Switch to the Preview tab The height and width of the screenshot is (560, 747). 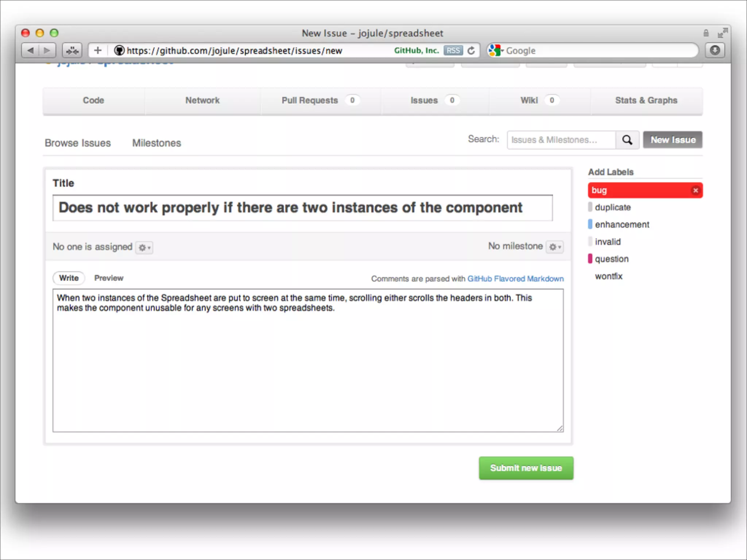pos(109,278)
